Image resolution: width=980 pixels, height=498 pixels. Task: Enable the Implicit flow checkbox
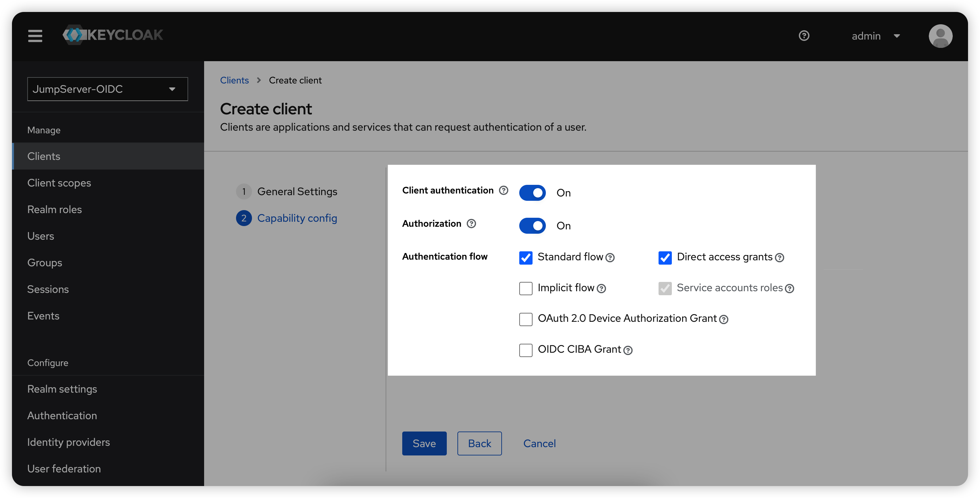coord(526,288)
